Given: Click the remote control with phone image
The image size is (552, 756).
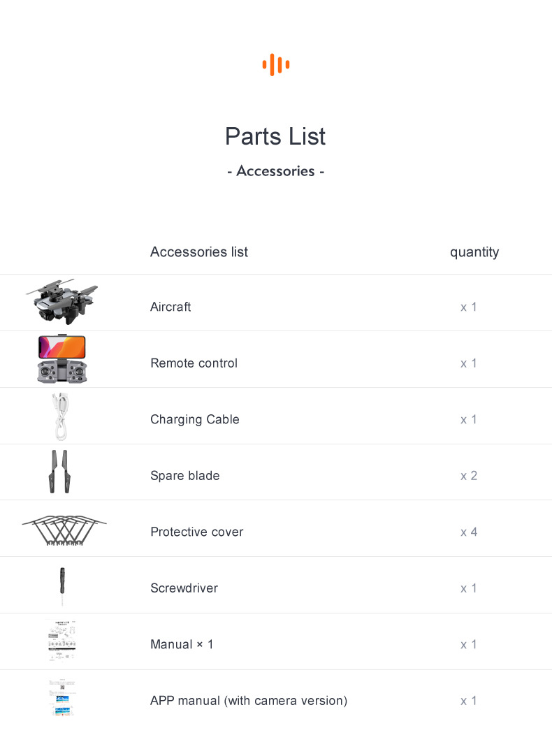Looking at the screenshot, I should point(61,359).
